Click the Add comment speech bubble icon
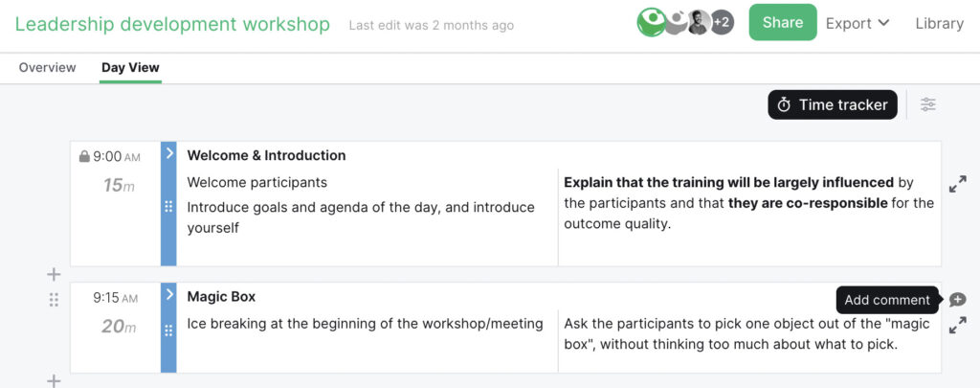 pyautogui.click(x=957, y=300)
